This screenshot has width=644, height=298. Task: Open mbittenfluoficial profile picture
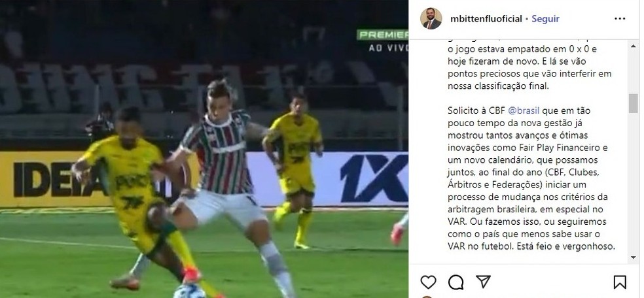coord(431,19)
